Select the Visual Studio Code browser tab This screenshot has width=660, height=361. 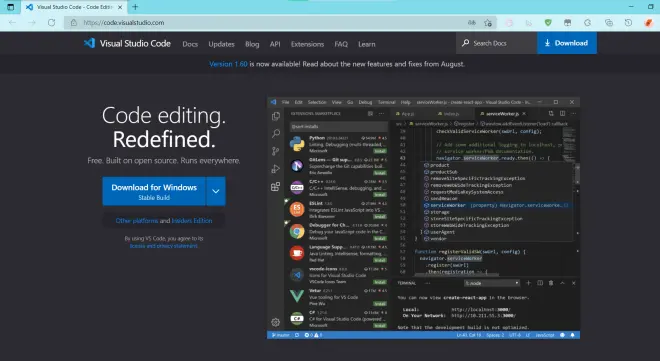(x=74, y=7)
